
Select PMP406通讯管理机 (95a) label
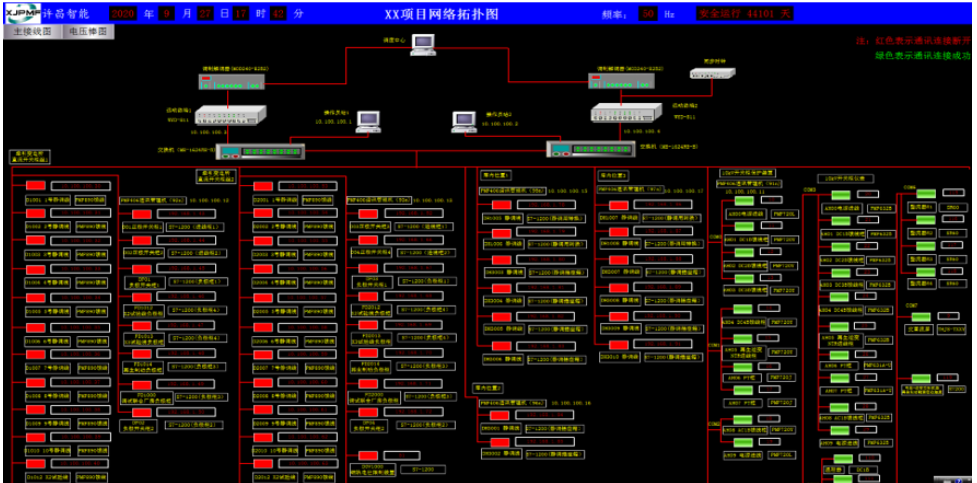(x=511, y=190)
